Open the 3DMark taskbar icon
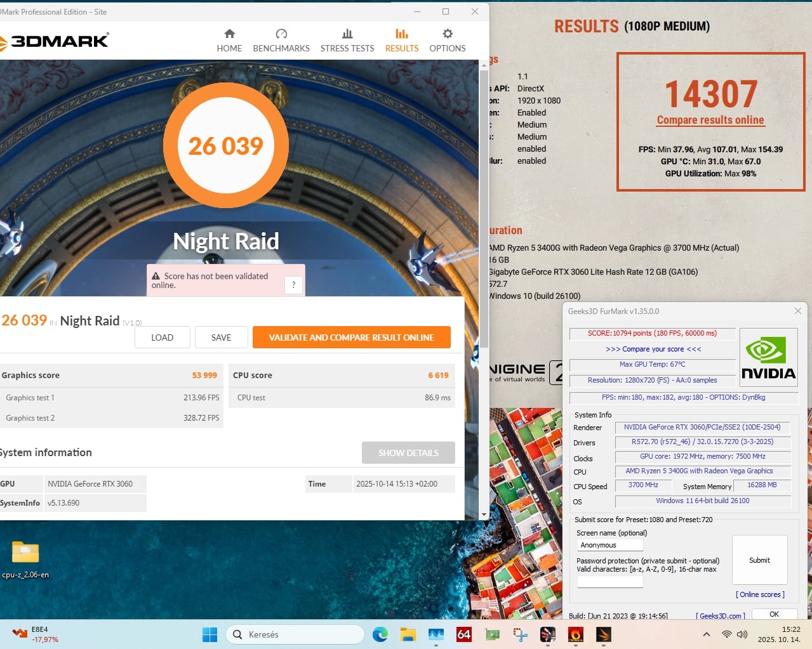 point(604,634)
